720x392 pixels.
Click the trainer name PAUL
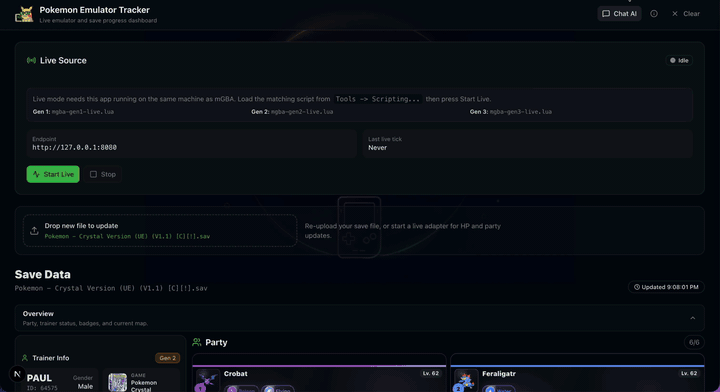(x=39, y=378)
